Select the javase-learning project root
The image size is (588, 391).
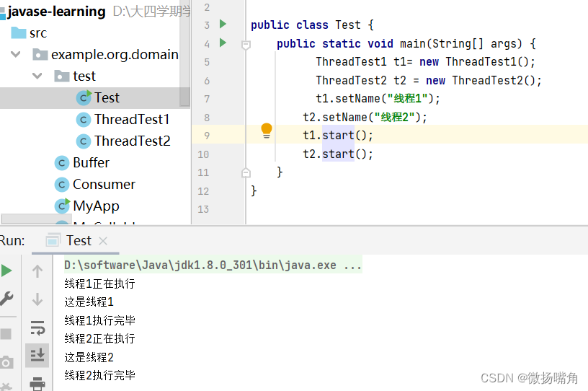(x=56, y=12)
